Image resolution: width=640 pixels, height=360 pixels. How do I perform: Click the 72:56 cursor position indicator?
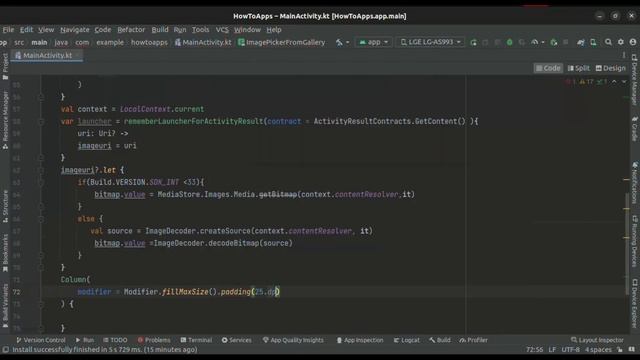click(534, 349)
